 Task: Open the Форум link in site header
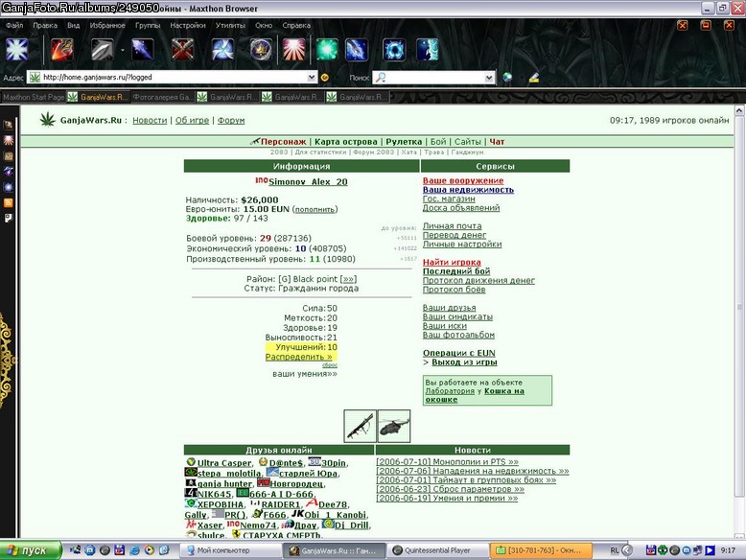pyautogui.click(x=231, y=121)
